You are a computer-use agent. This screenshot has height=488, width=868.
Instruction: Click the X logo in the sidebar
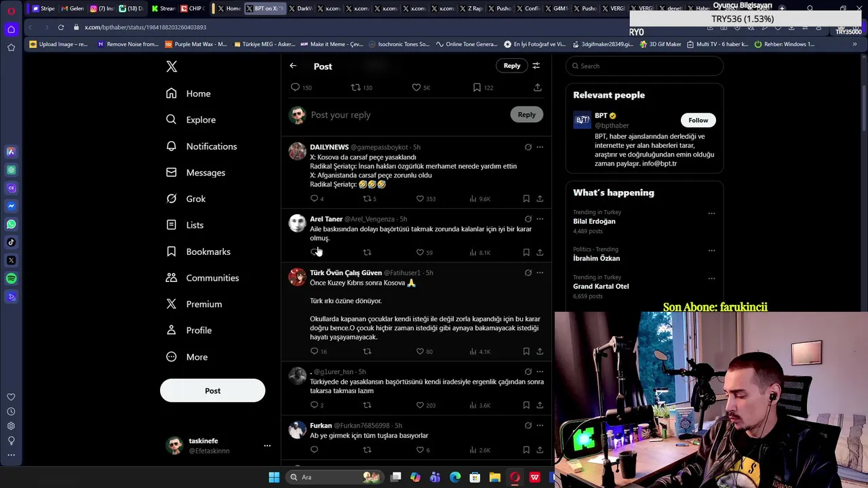coord(172,66)
